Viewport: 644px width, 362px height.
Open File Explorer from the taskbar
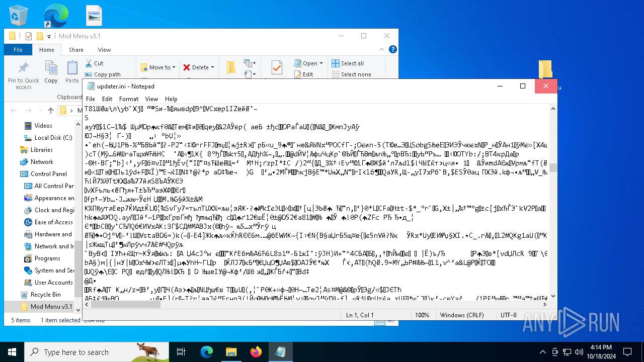231,352
